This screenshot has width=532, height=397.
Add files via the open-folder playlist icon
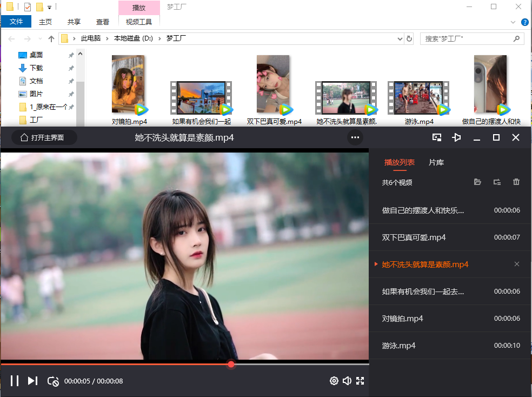point(477,182)
